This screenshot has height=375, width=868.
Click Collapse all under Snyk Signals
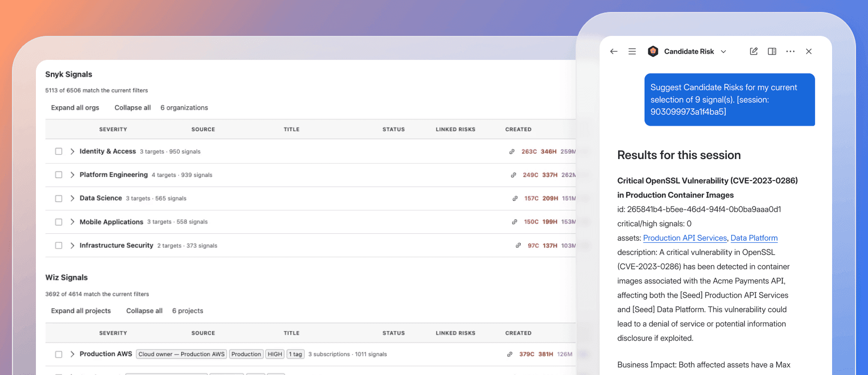point(133,108)
